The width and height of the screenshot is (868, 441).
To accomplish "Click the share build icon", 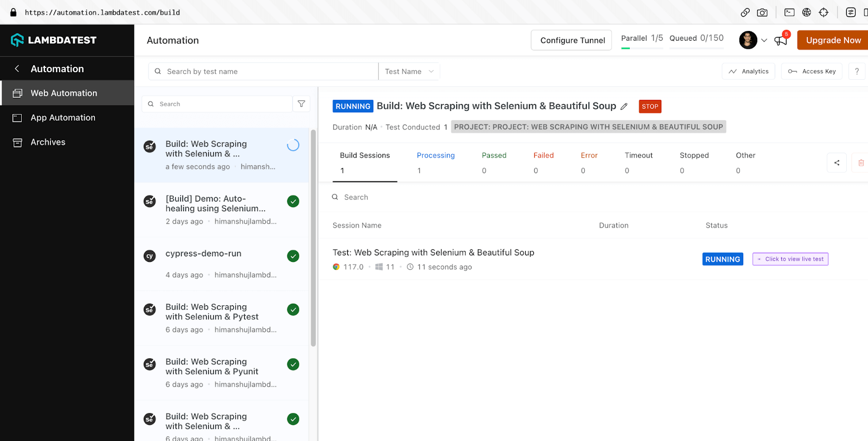I will tap(837, 162).
